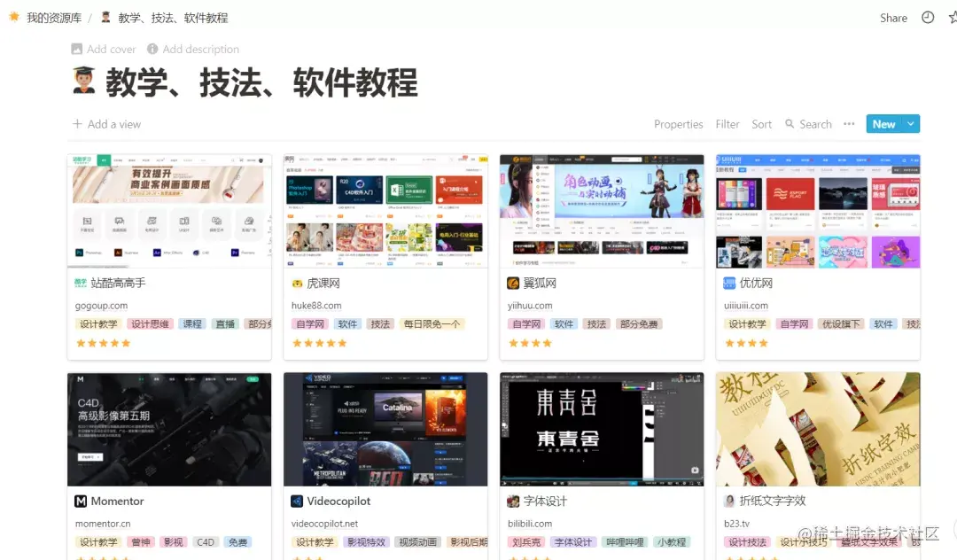Click the large graduate emoji page icon
The height and width of the screenshot is (560, 957).
tap(83, 82)
